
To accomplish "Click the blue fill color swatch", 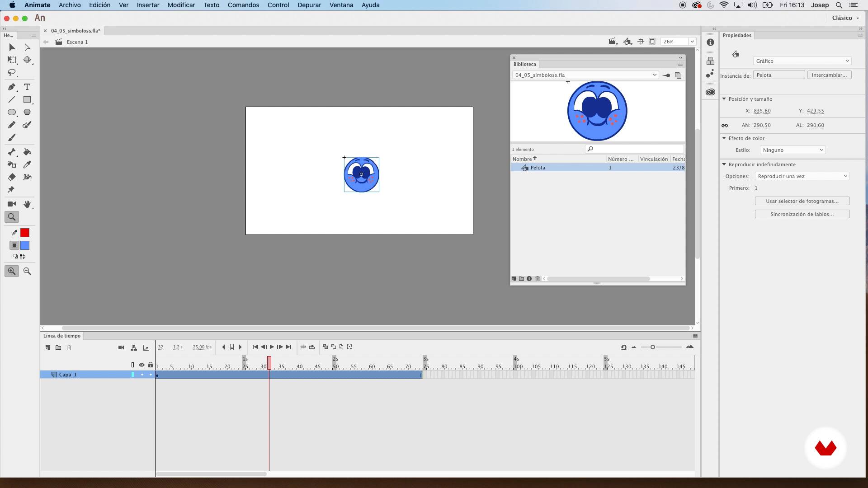I will (x=25, y=245).
